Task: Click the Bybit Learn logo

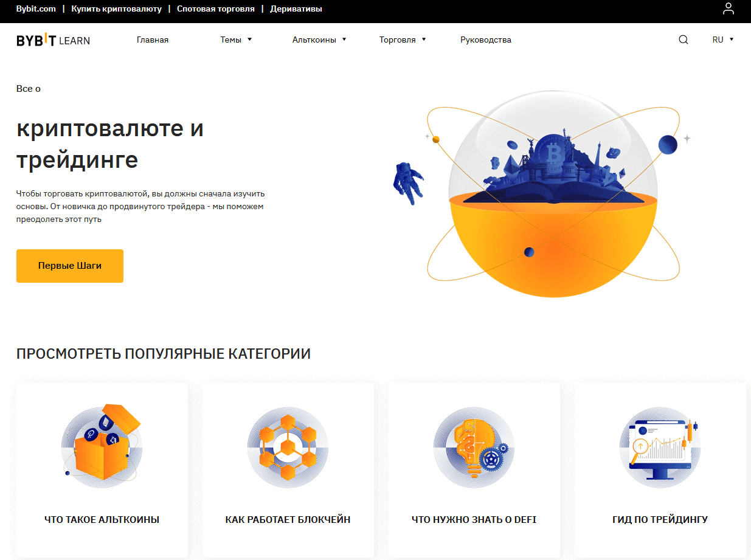Action: click(53, 40)
